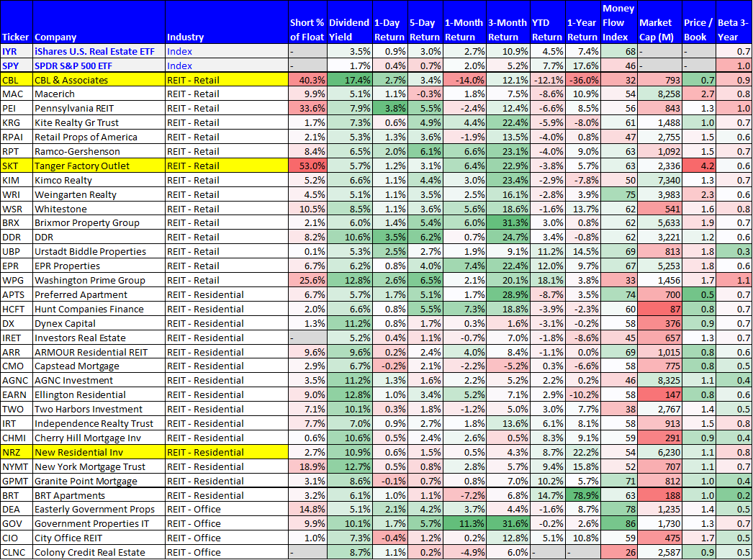The height and width of the screenshot is (560, 753).
Task: Select Pennsylvania REIT company name
Action: [x=99, y=109]
